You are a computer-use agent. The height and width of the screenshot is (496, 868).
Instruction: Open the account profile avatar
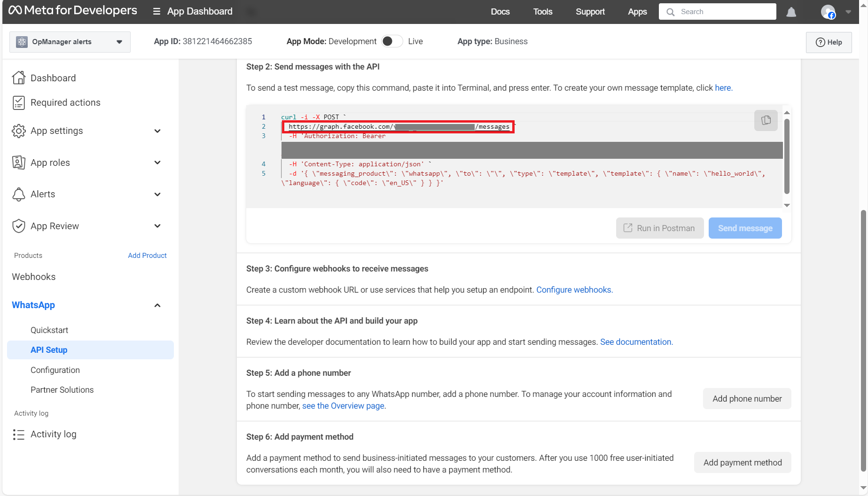pyautogui.click(x=828, y=12)
